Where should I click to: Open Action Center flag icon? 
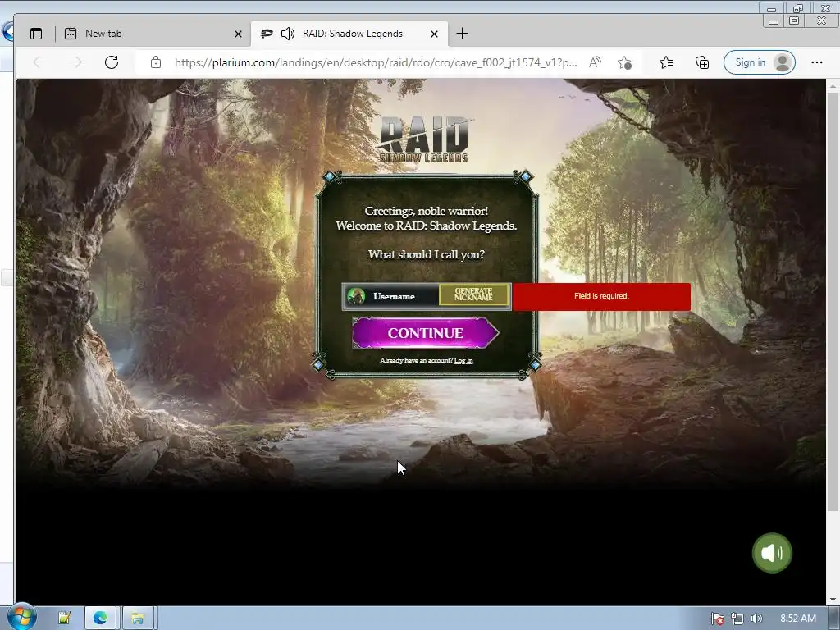pyautogui.click(x=717, y=619)
